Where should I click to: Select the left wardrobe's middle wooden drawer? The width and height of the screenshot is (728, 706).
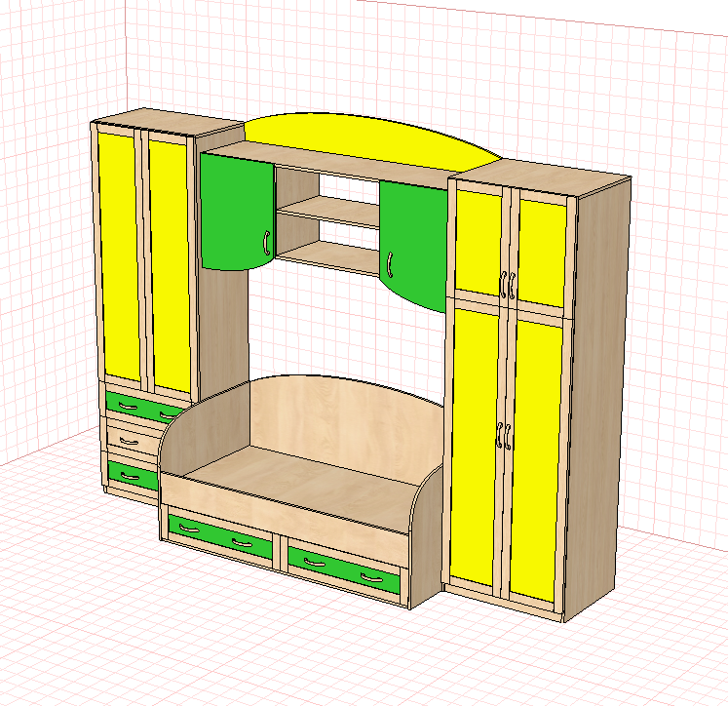click(133, 440)
